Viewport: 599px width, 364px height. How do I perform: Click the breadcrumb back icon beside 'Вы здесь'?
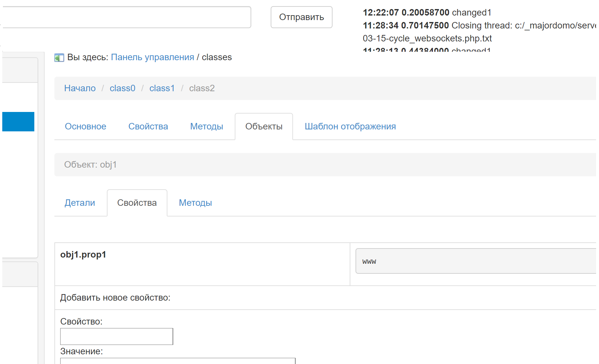pos(59,58)
